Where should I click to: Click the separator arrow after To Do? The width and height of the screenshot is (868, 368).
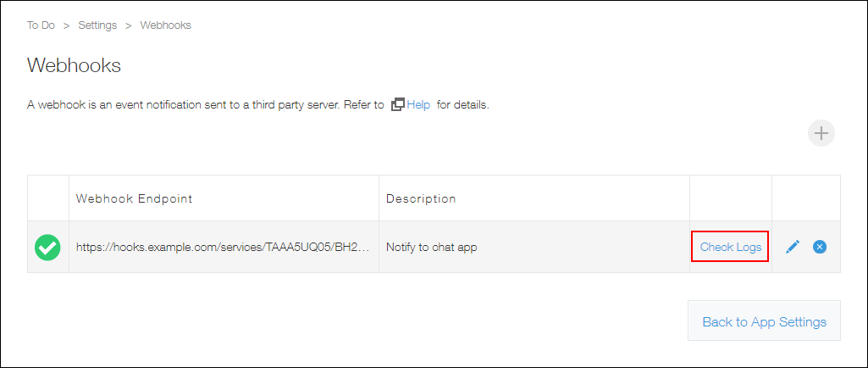[66, 25]
